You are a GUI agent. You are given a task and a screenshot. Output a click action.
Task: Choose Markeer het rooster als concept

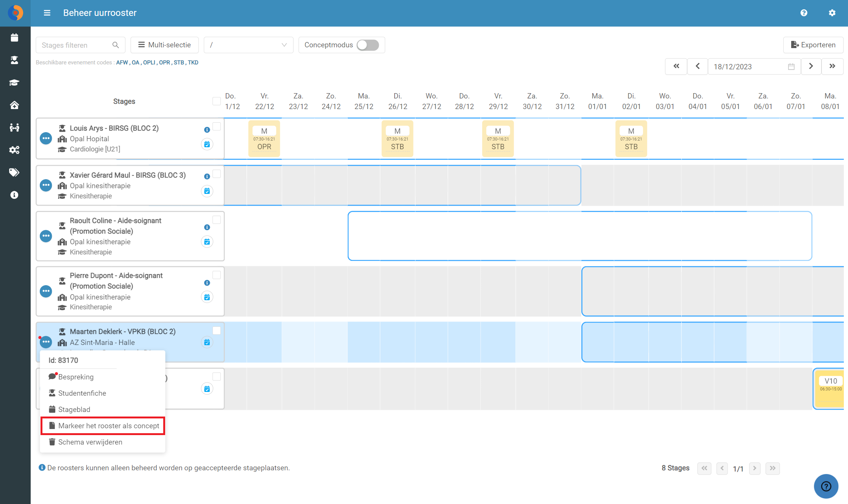(x=103, y=426)
